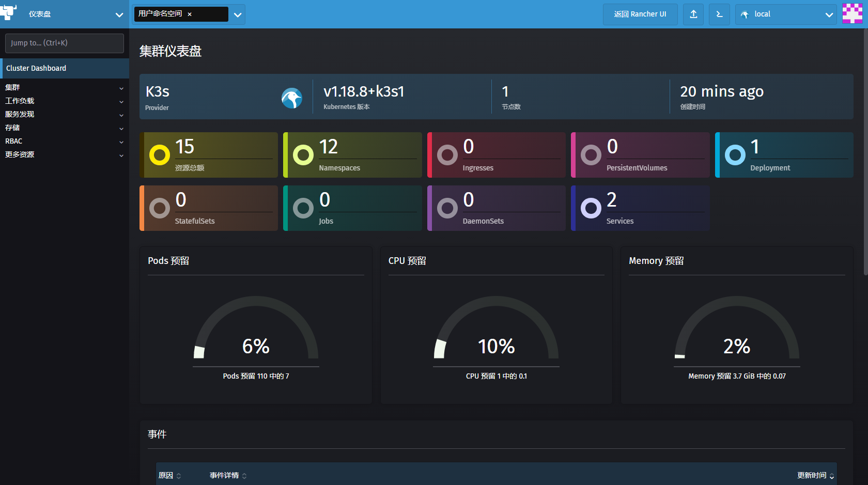This screenshot has width=868, height=485.
Task: Open the local cluster selector dropdown
Action: click(x=786, y=14)
